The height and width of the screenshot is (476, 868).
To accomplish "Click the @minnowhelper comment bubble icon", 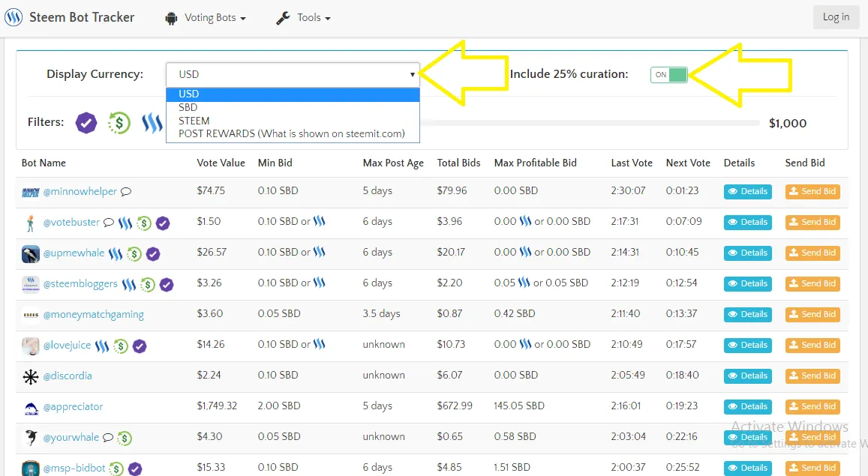I will coord(126,192).
